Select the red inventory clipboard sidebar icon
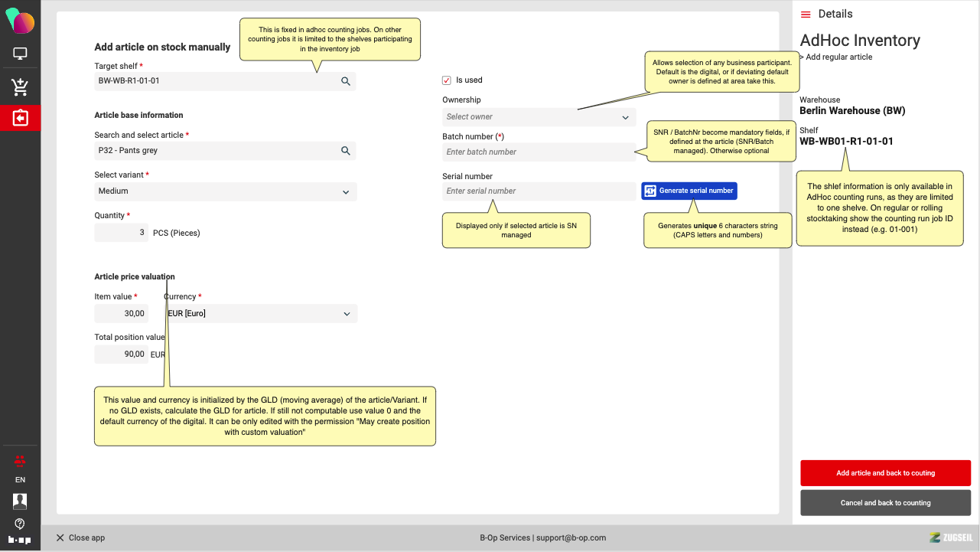Image resolution: width=980 pixels, height=552 pixels. (x=20, y=119)
